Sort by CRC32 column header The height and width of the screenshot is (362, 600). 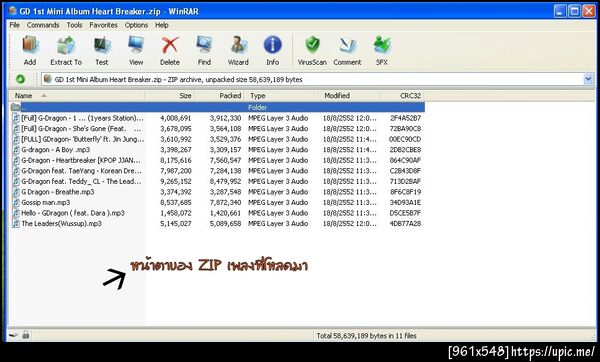pos(402,96)
